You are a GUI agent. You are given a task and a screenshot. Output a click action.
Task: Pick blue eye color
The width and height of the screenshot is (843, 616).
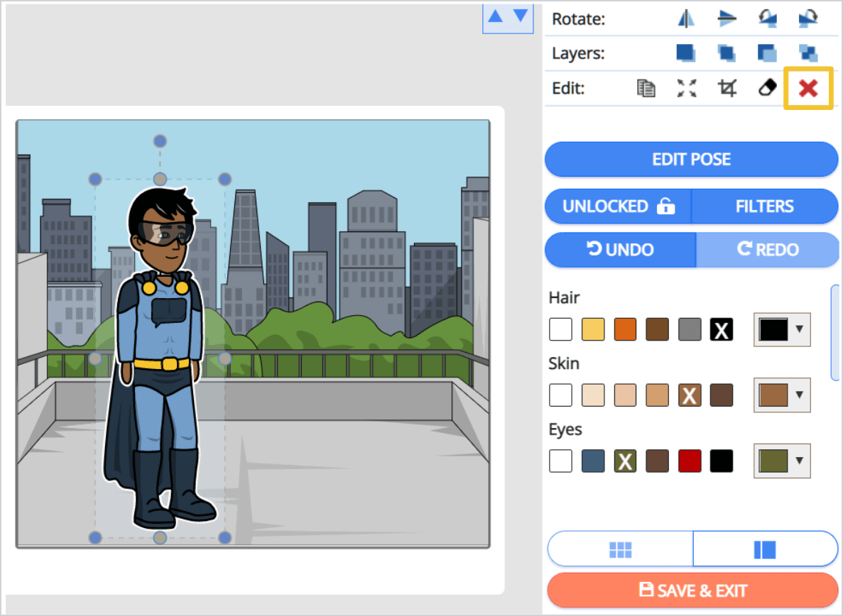593,461
